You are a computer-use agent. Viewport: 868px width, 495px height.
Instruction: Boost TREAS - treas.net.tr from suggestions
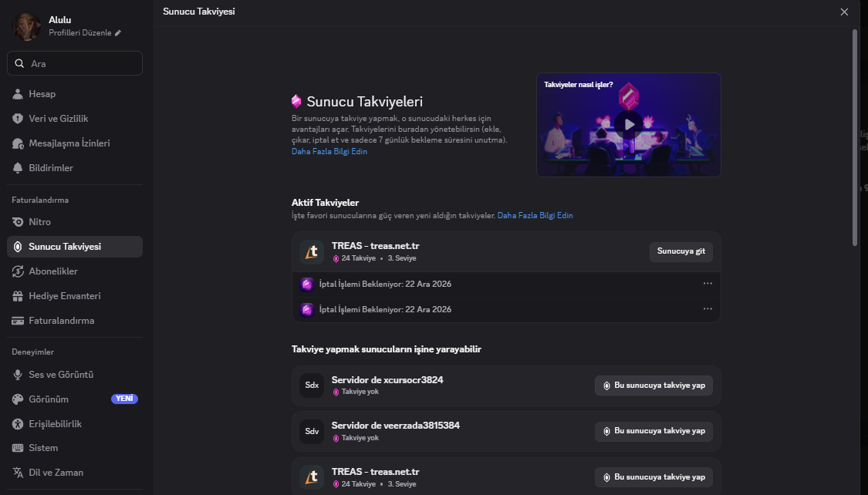click(x=654, y=476)
